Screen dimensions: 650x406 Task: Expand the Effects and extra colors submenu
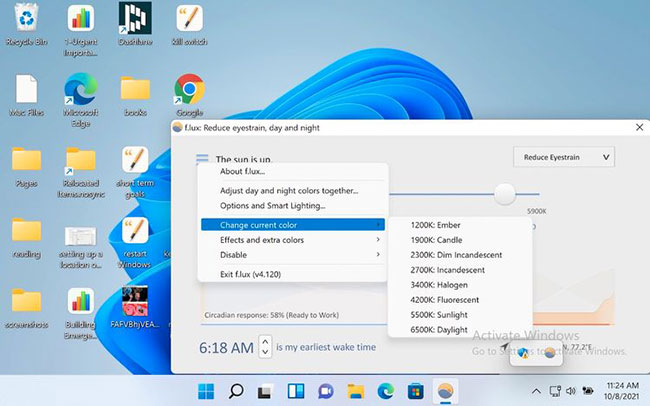tap(293, 240)
